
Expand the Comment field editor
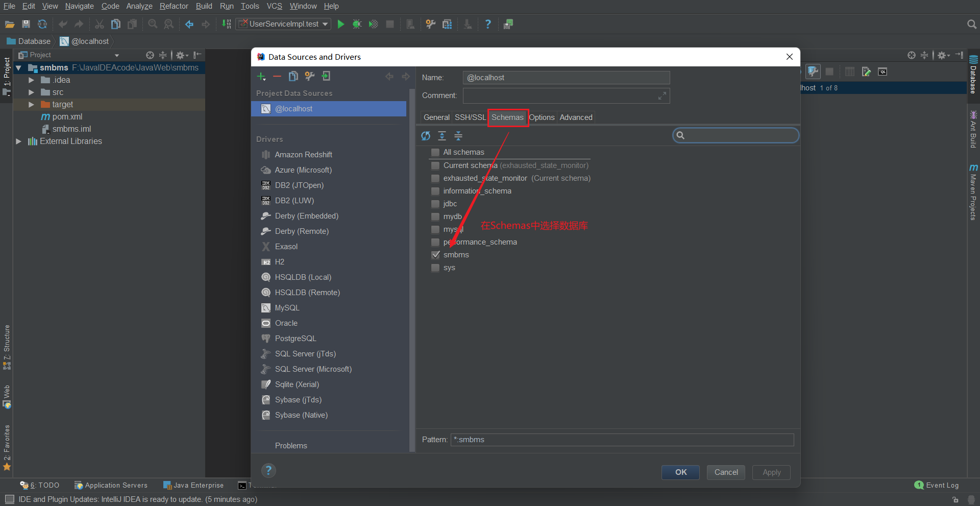coord(662,95)
